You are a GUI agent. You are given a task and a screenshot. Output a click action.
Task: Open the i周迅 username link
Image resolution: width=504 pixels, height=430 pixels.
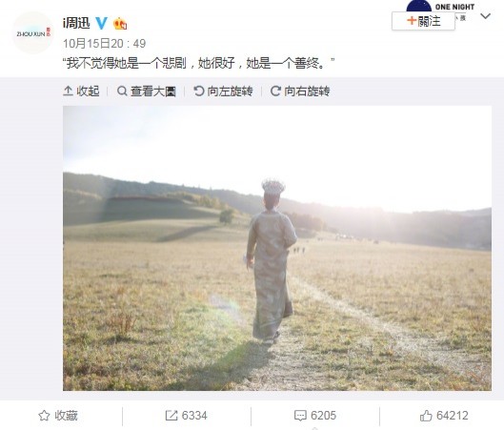76,23
